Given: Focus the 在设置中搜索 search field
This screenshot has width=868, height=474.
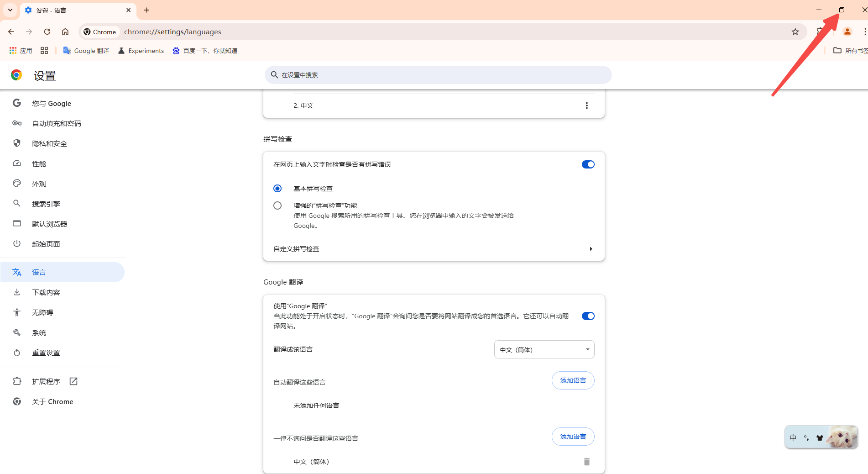Looking at the screenshot, I should [x=438, y=75].
